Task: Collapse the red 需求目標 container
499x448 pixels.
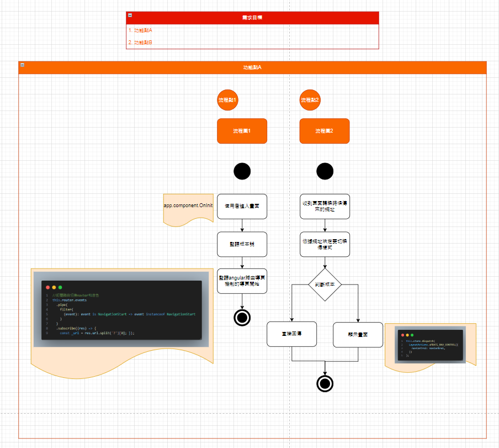Action: 130,15
